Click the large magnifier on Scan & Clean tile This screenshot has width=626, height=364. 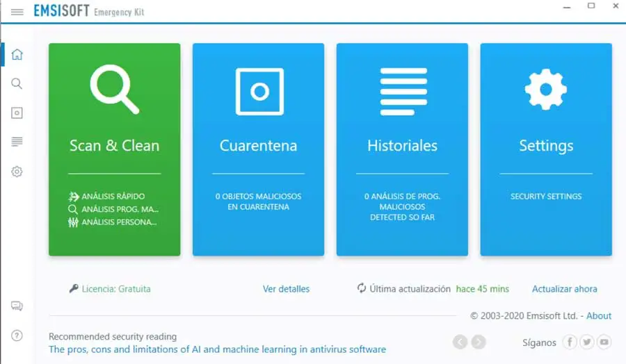pyautogui.click(x=115, y=90)
